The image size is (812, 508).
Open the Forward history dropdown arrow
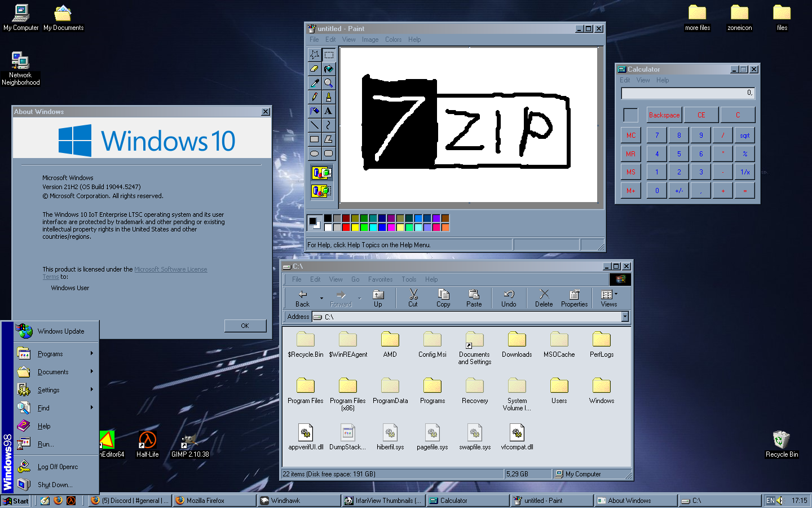pyautogui.click(x=359, y=298)
